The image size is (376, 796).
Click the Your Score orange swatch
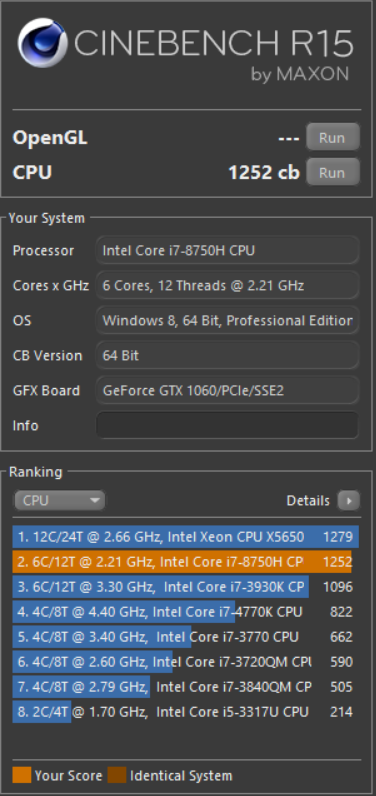[x=22, y=776]
